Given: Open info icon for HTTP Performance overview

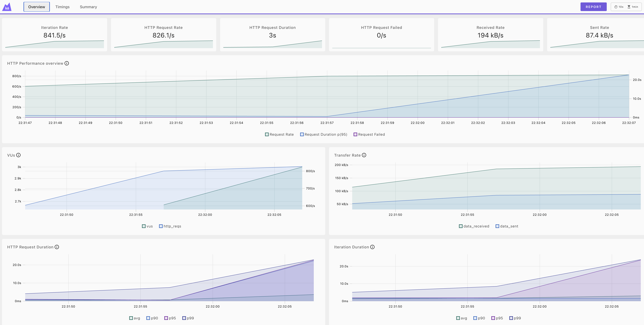Looking at the screenshot, I should pyautogui.click(x=67, y=63).
